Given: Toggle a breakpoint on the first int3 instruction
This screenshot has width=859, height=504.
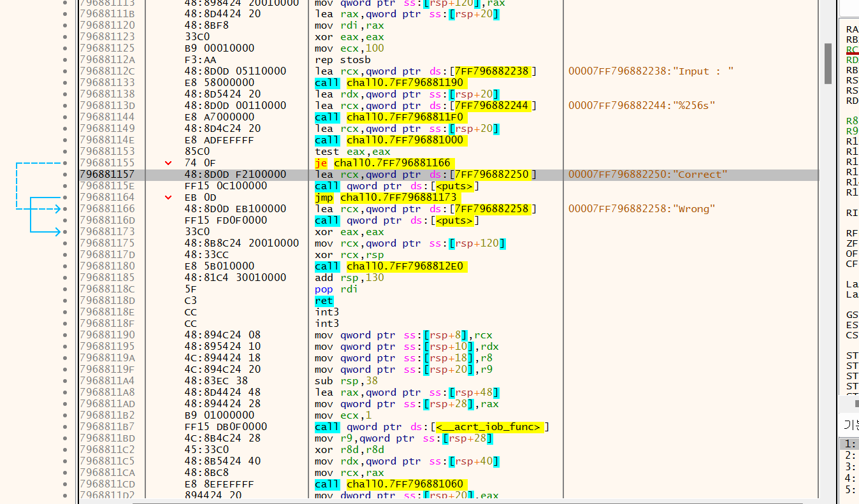Looking at the screenshot, I should tap(64, 312).
